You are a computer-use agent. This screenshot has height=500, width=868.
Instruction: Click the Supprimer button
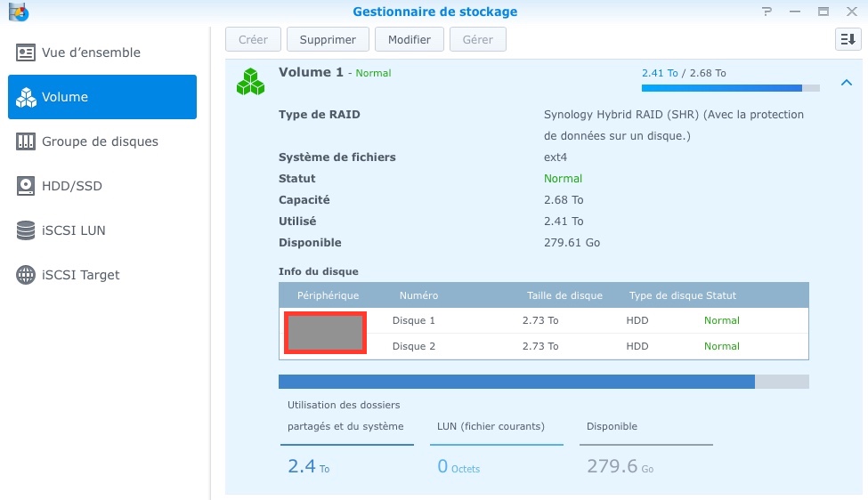coord(328,39)
